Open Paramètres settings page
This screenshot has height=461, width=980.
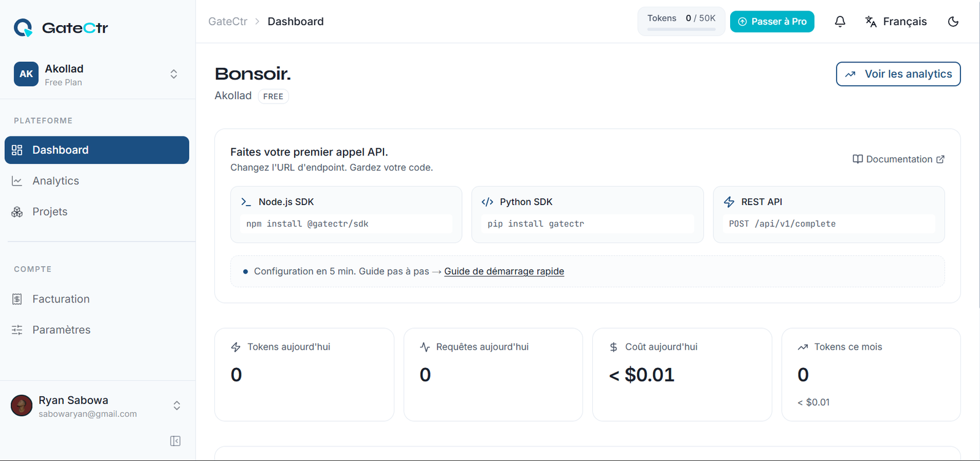click(x=61, y=330)
